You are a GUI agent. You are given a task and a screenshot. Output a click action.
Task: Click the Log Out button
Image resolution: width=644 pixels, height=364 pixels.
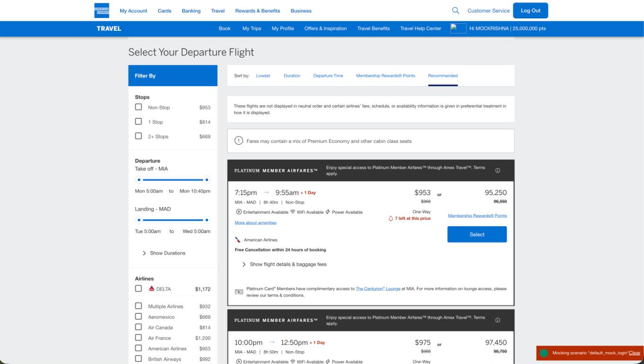coord(530,10)
